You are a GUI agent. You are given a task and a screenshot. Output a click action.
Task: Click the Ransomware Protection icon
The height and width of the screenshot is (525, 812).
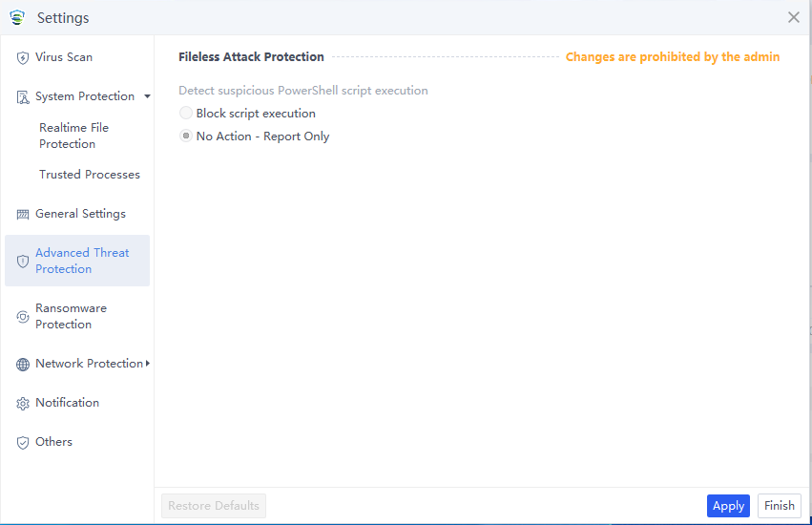(x=23, y=317)
